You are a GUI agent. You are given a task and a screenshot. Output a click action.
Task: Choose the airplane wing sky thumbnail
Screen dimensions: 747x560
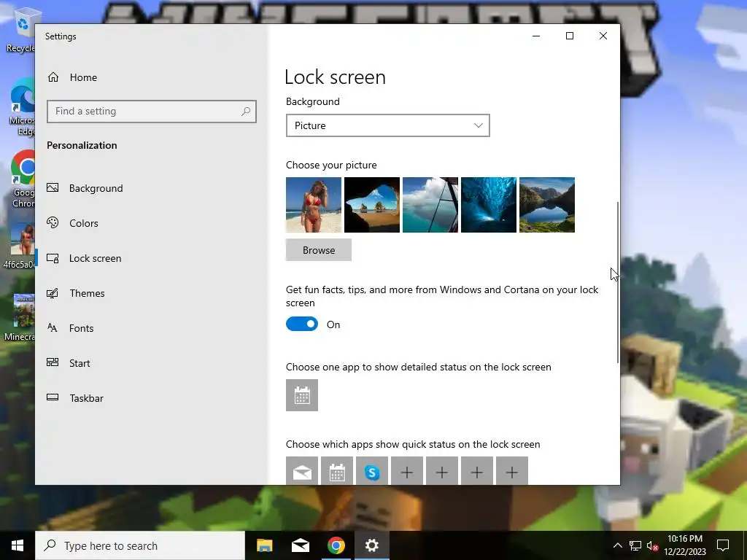point(430,205)
